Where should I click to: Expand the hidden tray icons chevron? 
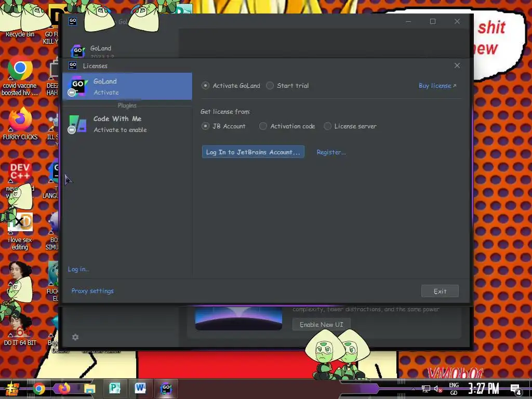tap(413, 389)
